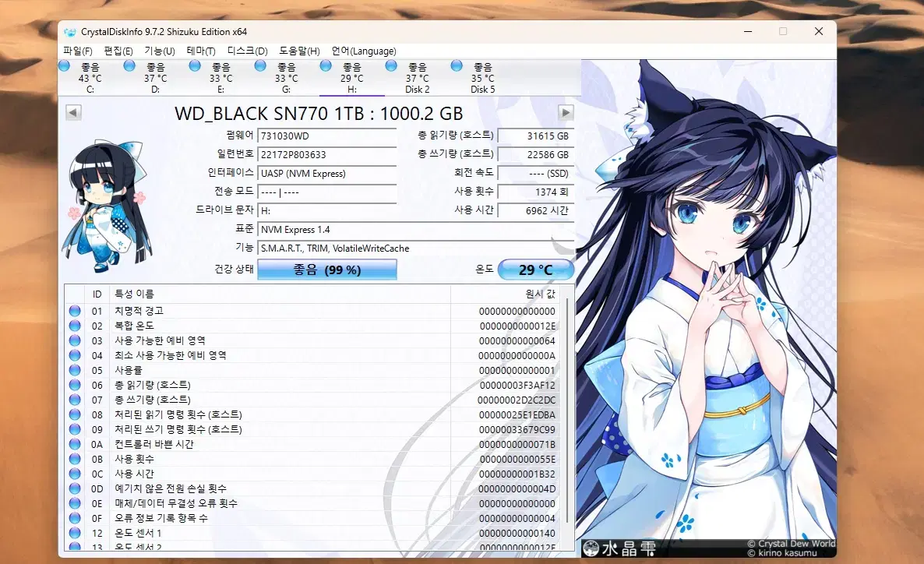Select the C: drive temperature icon
This screenshot has width=924, height=564.
point(65,66)
